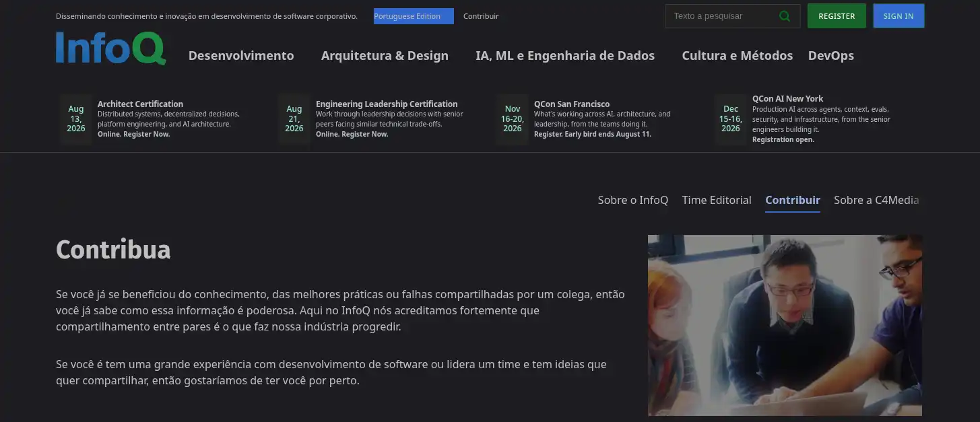Click the InfoQ logo
Viewport: 980px width, 422px height.
coord(111,48)
